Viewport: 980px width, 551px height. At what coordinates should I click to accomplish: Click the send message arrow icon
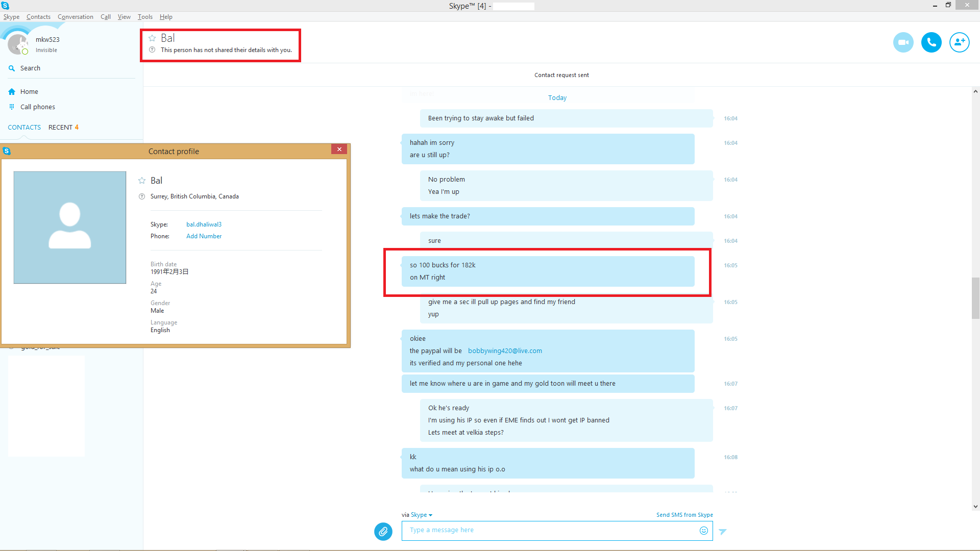(x=722, y=532)
